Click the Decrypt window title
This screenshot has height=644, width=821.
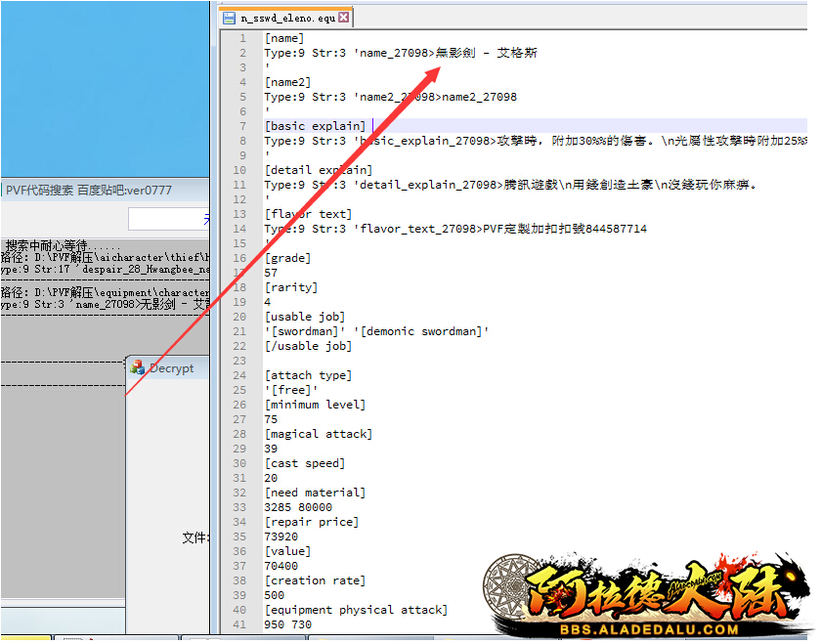pyautogui.click(x=171, y=368)
